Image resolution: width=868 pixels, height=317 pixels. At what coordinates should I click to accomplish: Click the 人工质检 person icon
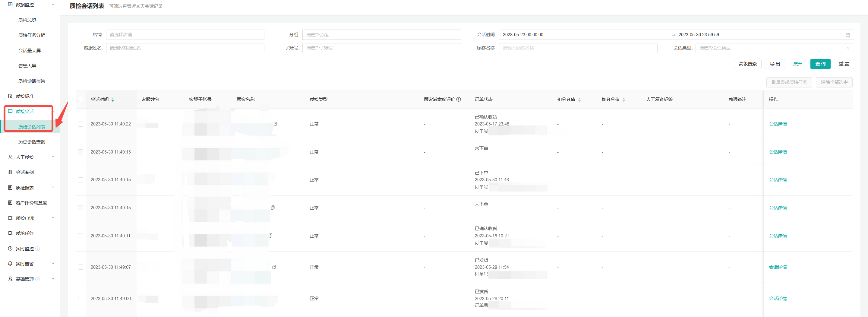click(10, 157)
